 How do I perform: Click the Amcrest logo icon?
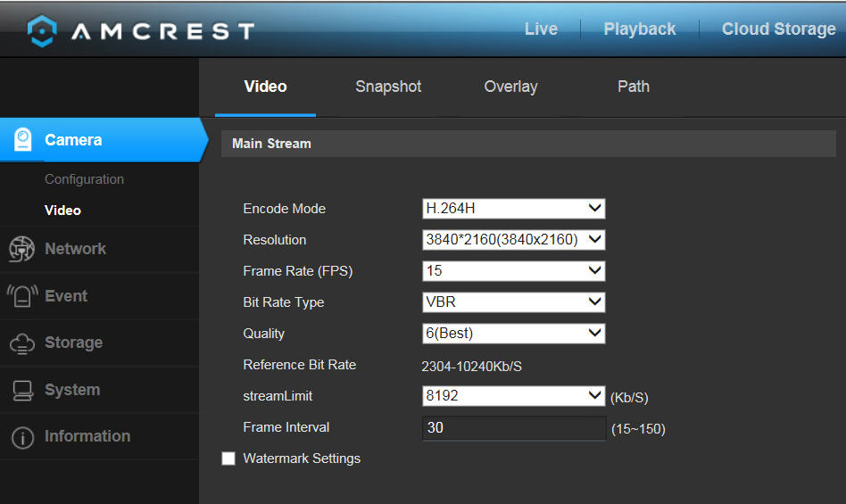[x=42, y=30]
